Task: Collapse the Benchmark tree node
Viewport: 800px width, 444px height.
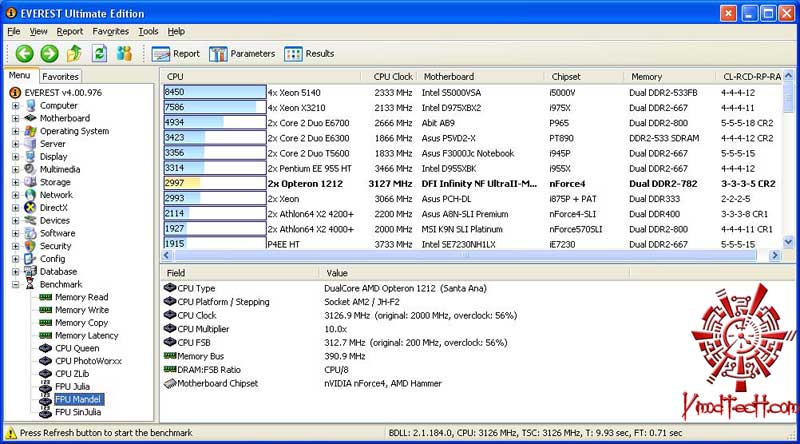Action: pyautogui.click(x=15, y=284)
